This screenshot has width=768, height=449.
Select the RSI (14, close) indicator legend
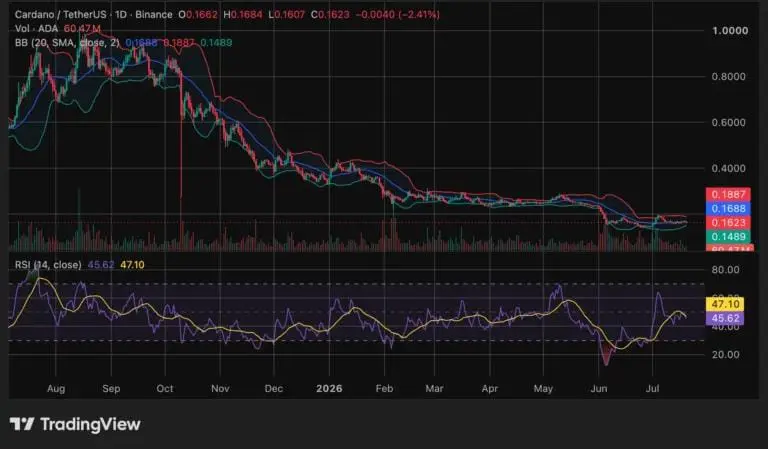pyautogui.click(x=48, y=265)
